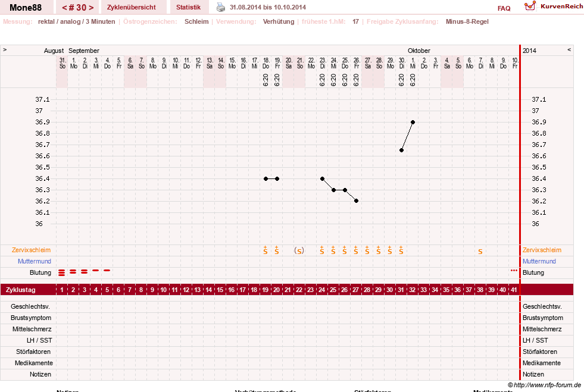584x392 pixels.
Task: Click the left Brustsymptom row label
Action: tap(31, 318)
